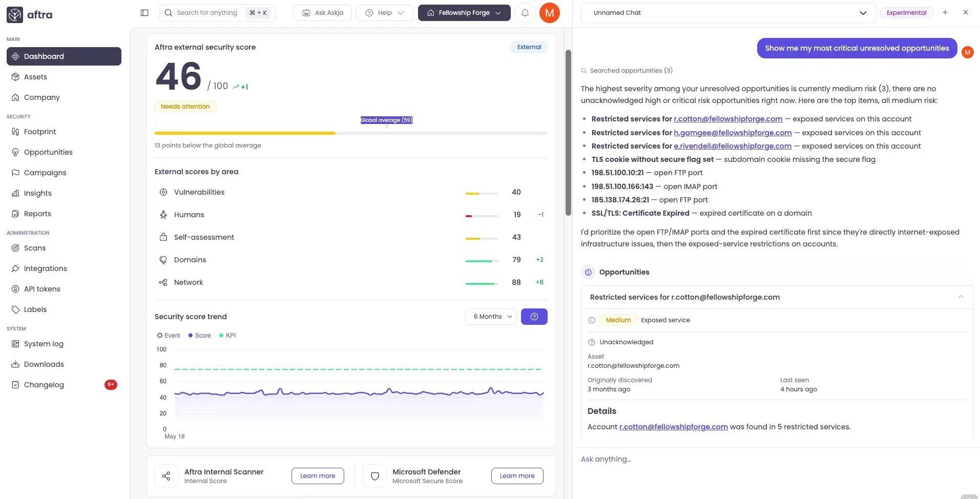
Task: Focus the Ask anything chat input
Action: (x=776, y=459)
